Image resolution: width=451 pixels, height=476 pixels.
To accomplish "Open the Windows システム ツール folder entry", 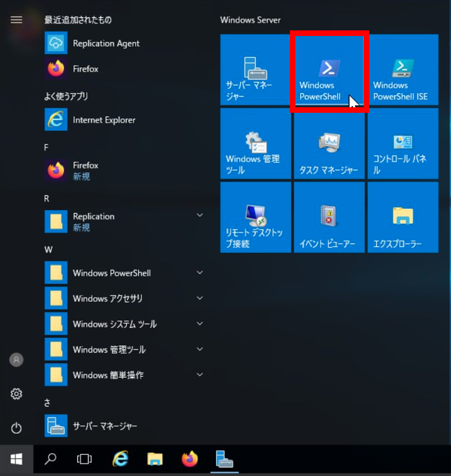I will pos(125,324).
